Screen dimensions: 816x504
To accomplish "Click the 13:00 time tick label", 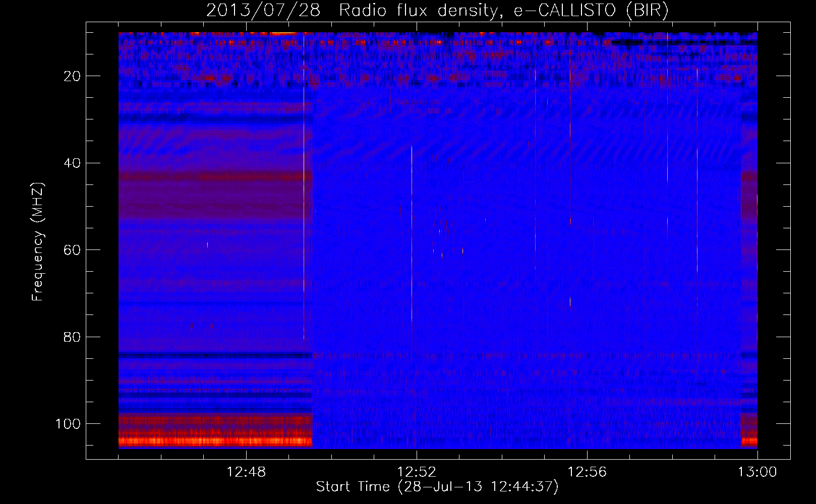I will 757,472.
